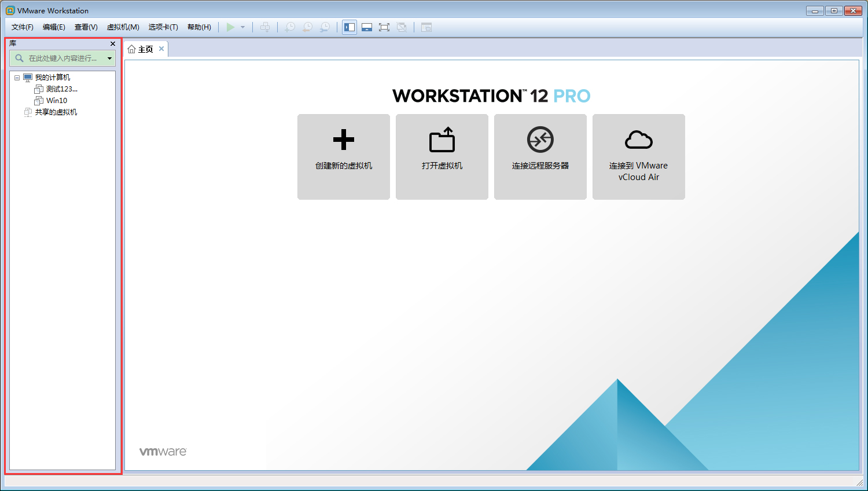Open the library search filter dropdown
Image resolution: width=868 pixels, height=491 pixels.
(x=109, y=58)
